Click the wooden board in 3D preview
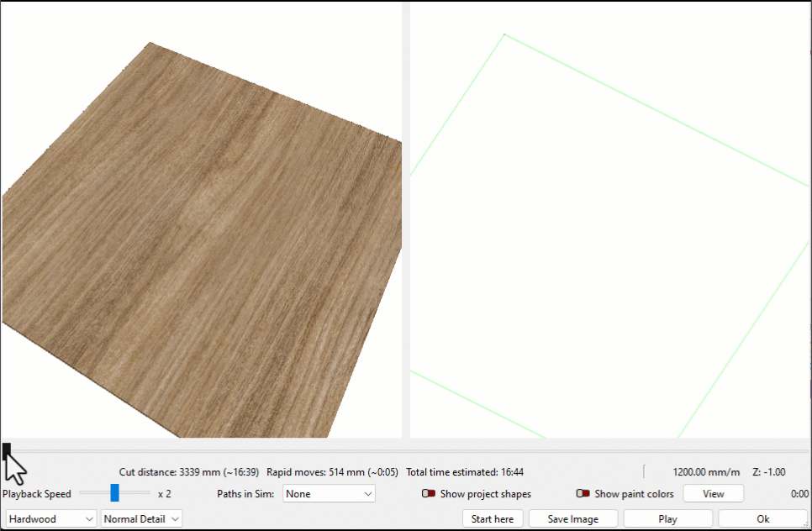The width and height of the screenshot is (812, 531). pyautogui.click(x=202, y=244)
